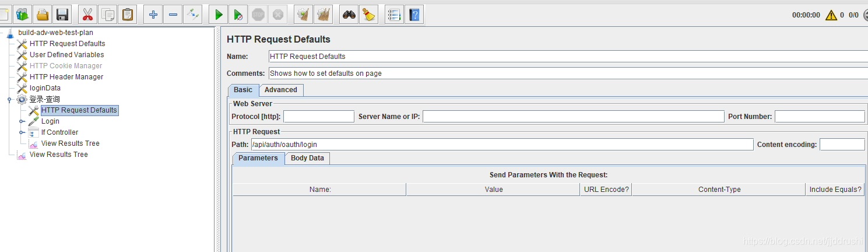The width and height of the screenshot is (868, 252).
Task: Click the Cut scissors icon
Action: click(x=88, y=15)
